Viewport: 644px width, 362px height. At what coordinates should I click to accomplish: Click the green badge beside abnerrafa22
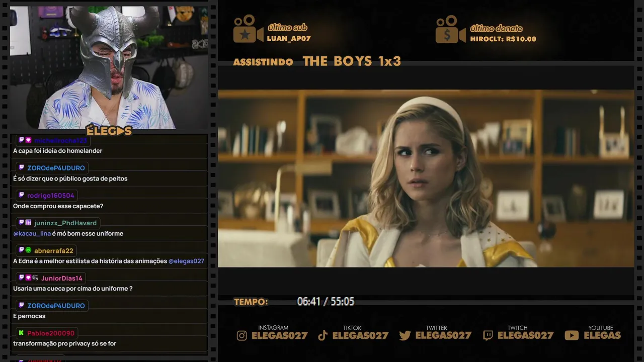[28, 250]
